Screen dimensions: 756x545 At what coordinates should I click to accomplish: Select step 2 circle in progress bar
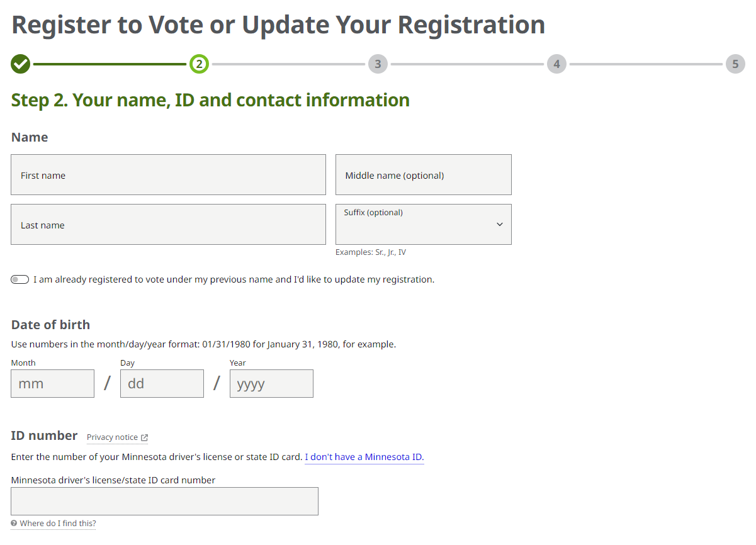point(199,64)
